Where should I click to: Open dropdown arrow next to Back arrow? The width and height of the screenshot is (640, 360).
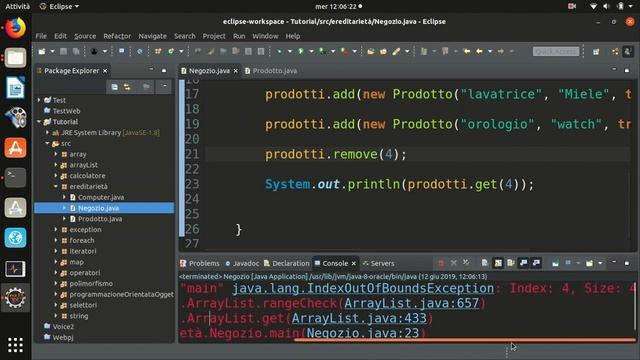[x=490, y=51]
